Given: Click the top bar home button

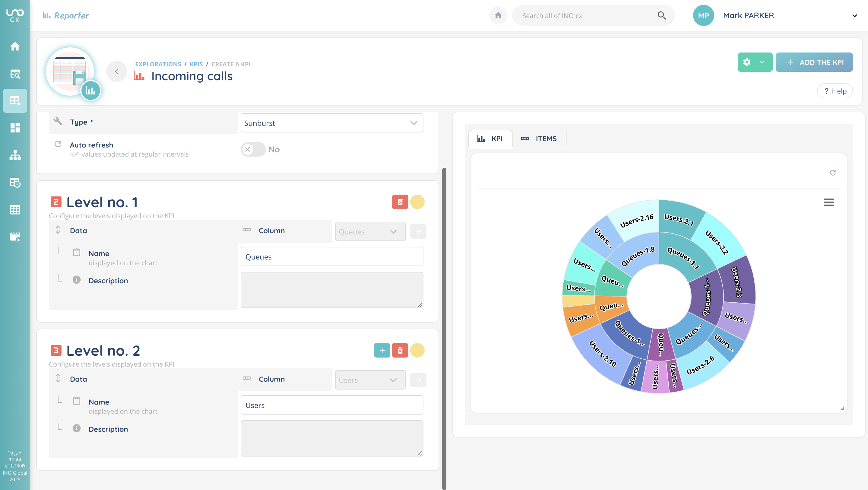Looking at the screenshot, I should tap(498, 15).
